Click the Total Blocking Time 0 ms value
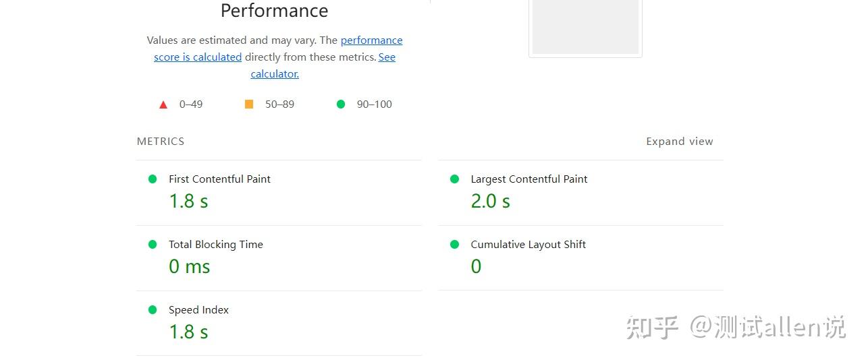The width and height of the screenshot is (868, 362). point(189,267)
